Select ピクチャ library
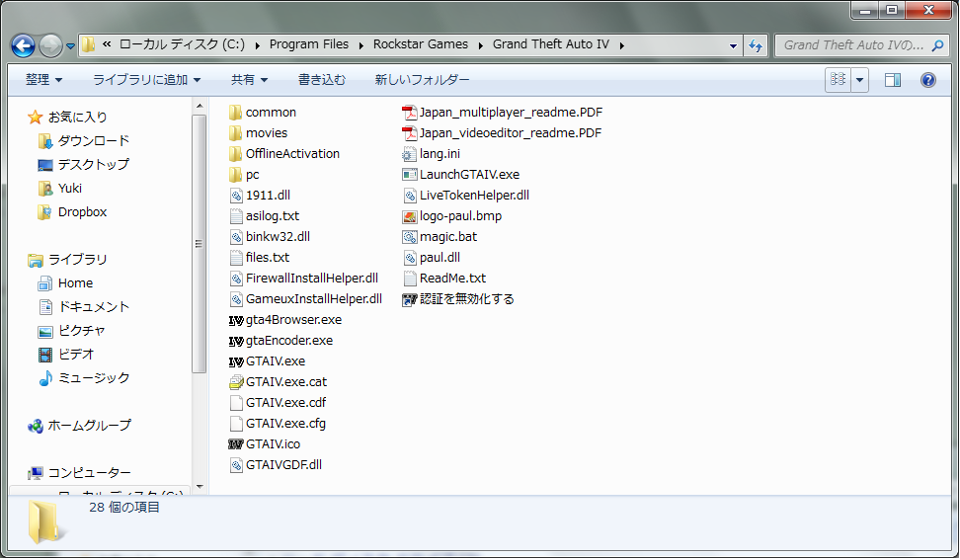 click(71, 331)
